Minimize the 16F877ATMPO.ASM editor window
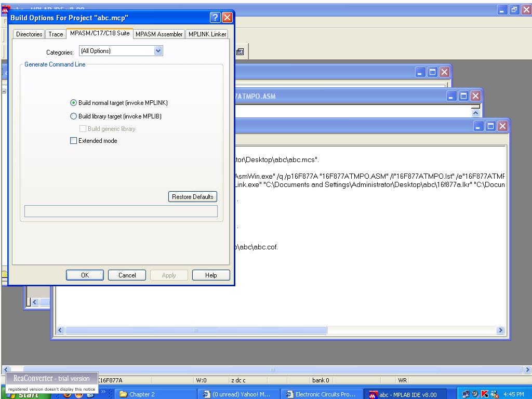 451,96
